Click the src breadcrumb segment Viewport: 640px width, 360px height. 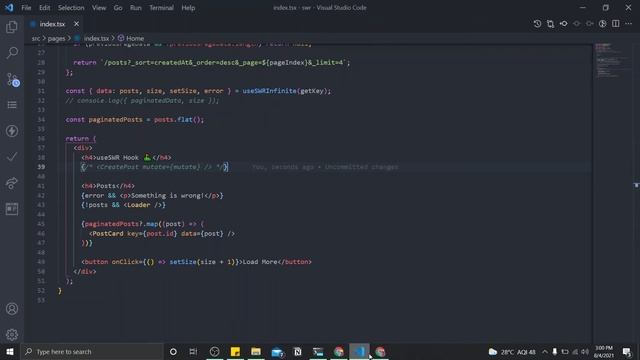point(36,38)
